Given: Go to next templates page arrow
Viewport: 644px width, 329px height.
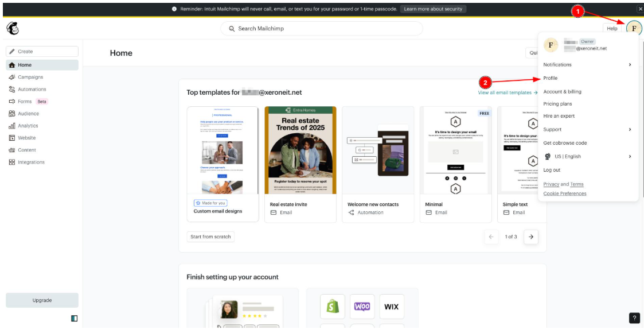Looking at the screenshot, I should pos(531,237).
